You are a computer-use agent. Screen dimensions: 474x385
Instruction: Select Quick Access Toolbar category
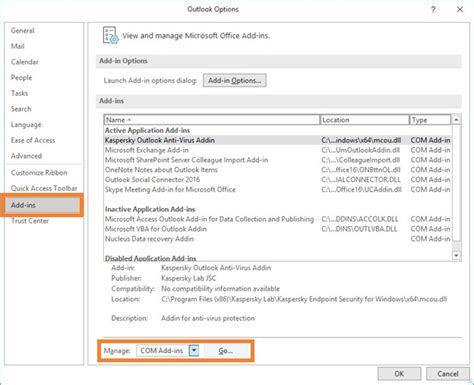44,188
